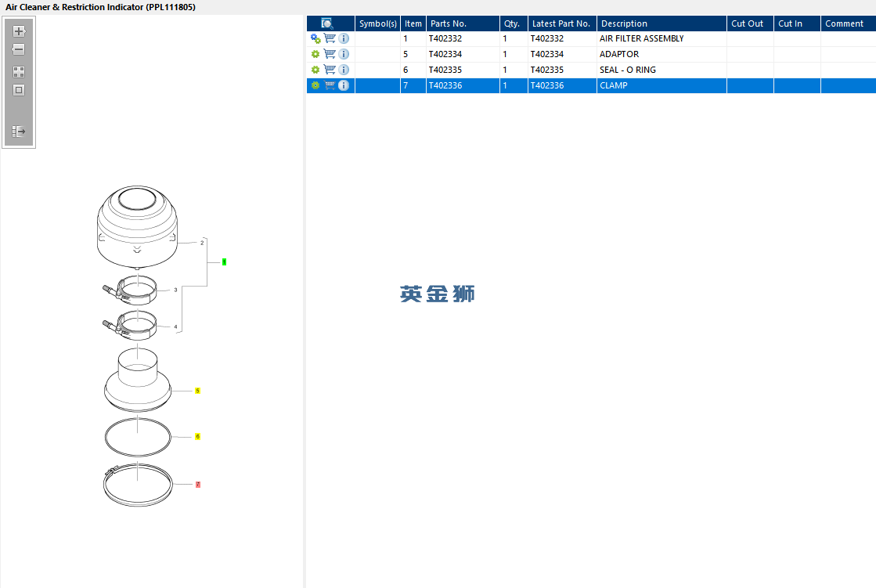This screenshot has width=876, height=588.
Task: Add AIR FILTER ASSEMBLY to cart
Action: (330, 38)
